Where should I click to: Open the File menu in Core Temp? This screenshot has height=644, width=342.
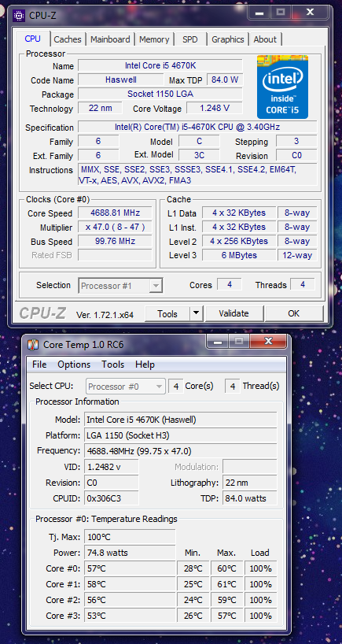(x=39, y=365)
